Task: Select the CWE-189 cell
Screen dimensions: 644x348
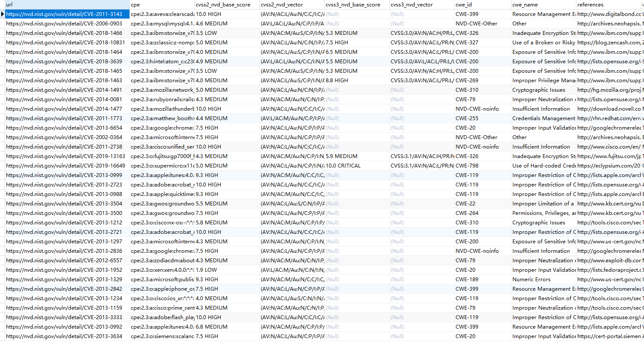Action: point(483,280)
